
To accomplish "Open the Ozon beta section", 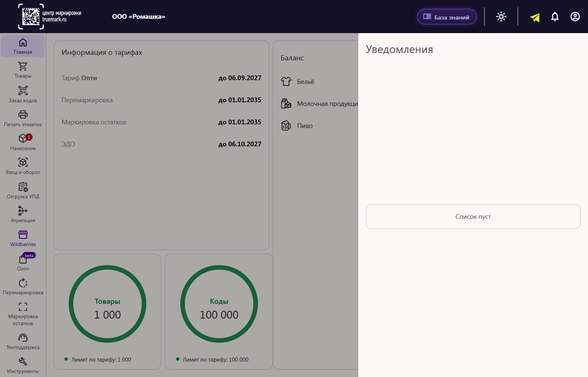I will click(x=23, y=262).
